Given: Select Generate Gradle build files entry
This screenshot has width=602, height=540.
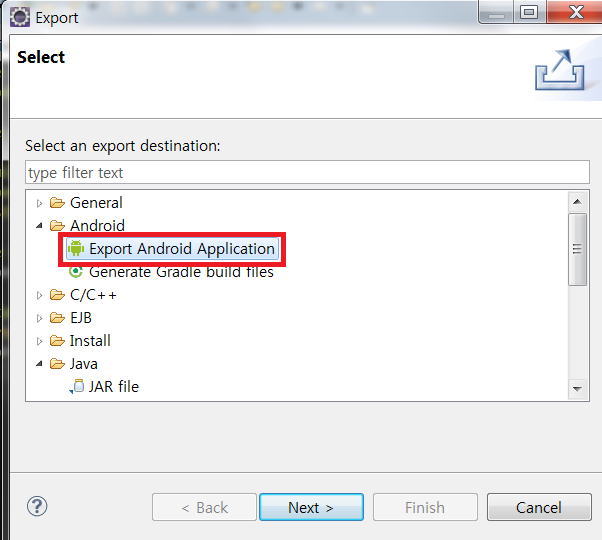Looking at the screenshot, I should (x=181, y=272).
